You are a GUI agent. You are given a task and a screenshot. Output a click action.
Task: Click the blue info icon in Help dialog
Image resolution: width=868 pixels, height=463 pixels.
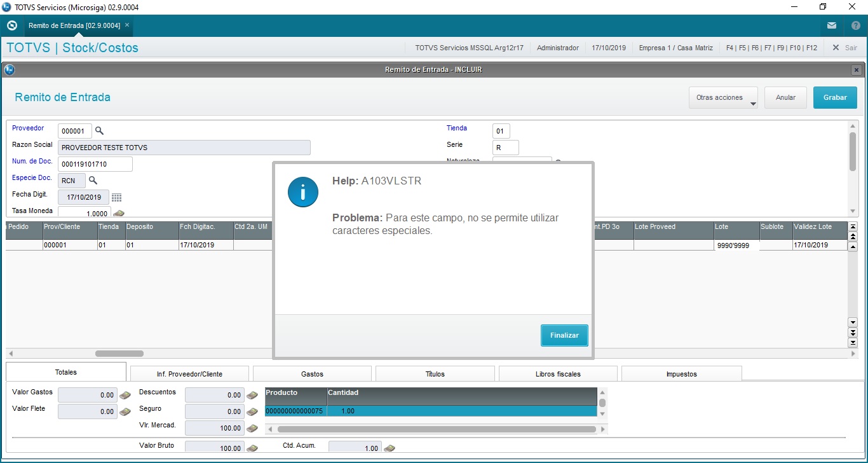[302, 192]
